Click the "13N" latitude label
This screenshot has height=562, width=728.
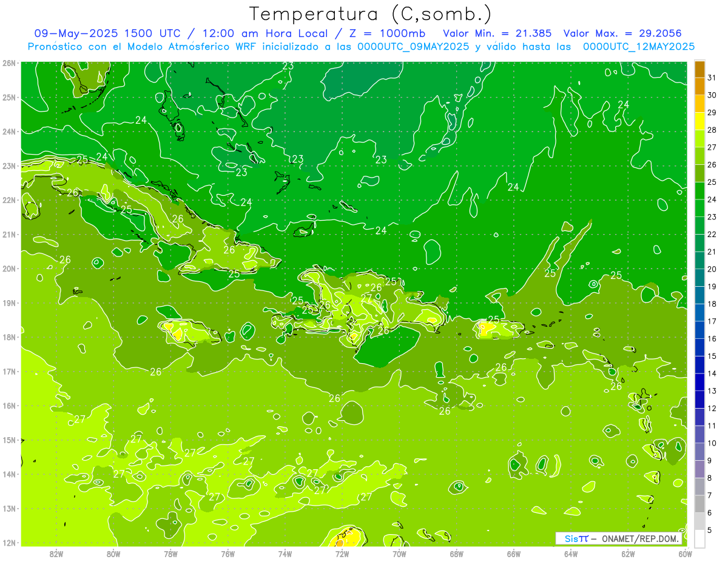coord(9,509)
